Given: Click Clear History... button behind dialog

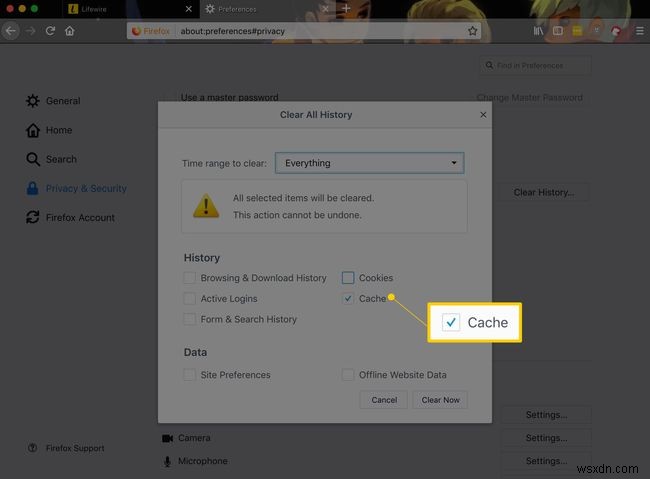Looking at the screenshot, I should [544, 192].
